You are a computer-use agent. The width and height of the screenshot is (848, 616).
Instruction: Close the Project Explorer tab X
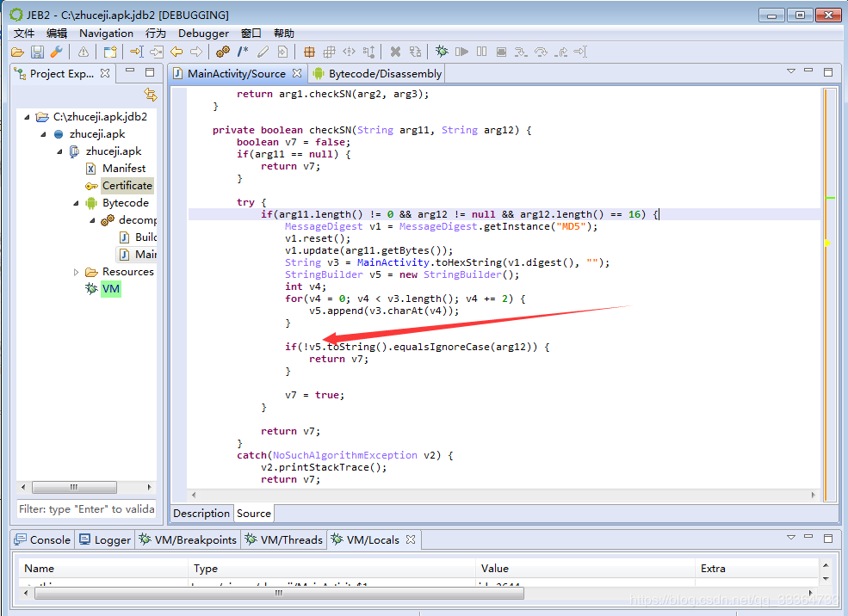(105, 73)
